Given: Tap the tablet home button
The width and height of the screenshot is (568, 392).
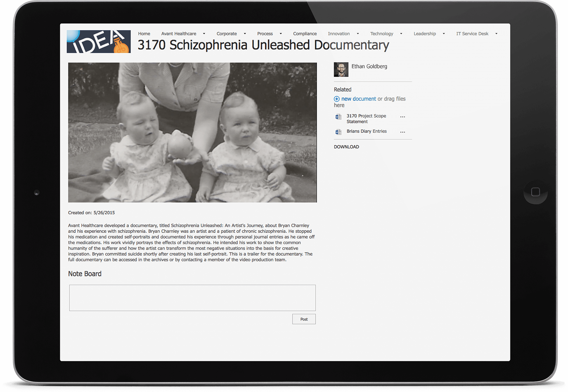Looking at the screenshot, I should [x=535, y=192].
